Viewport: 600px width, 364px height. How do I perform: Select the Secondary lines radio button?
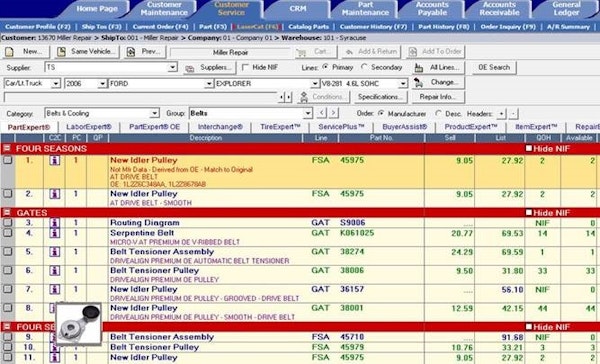tap(364, 67)
